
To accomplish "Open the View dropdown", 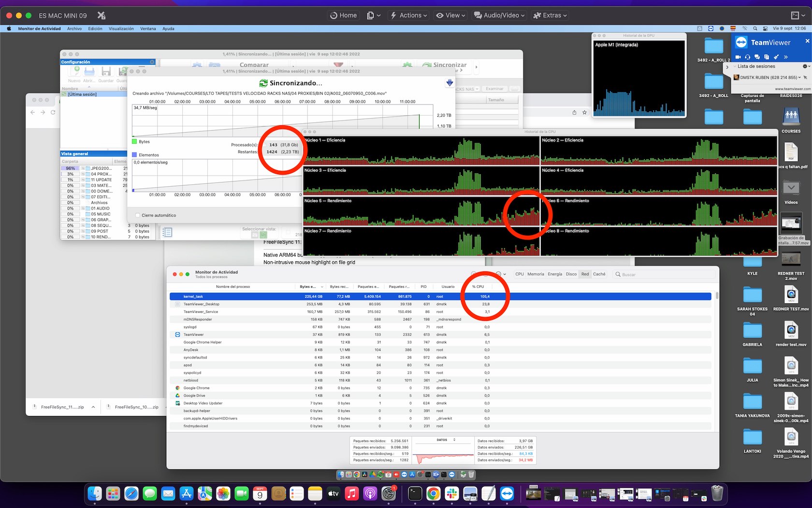I will (450, 15).
